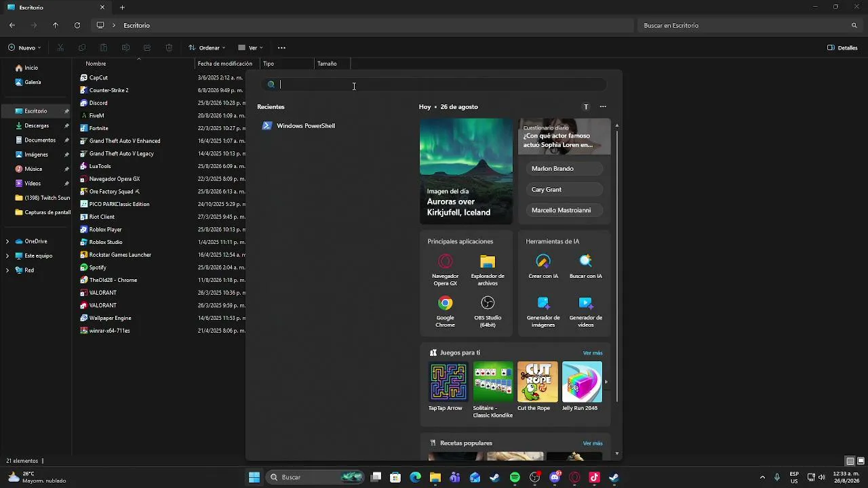Go back in File Explorer navigation

tap(12, 25)
